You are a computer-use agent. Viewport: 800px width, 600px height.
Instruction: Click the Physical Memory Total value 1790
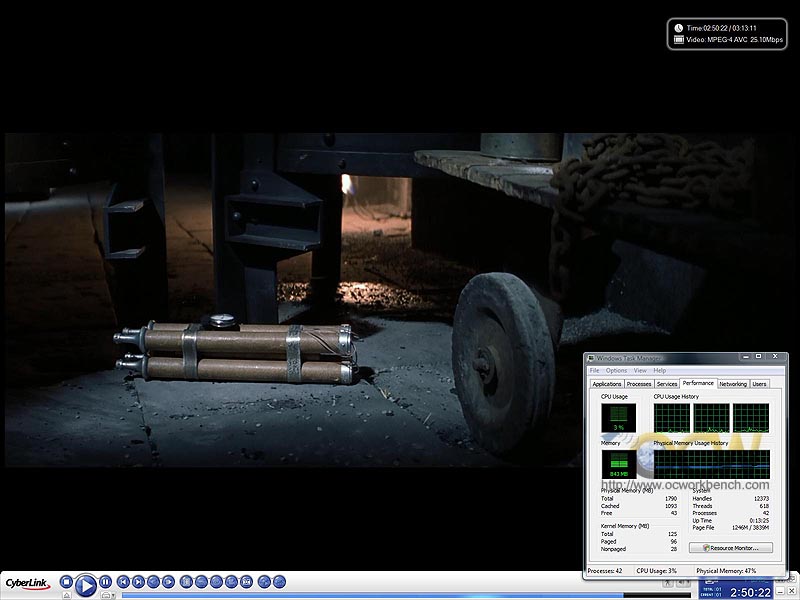[670, 498]
